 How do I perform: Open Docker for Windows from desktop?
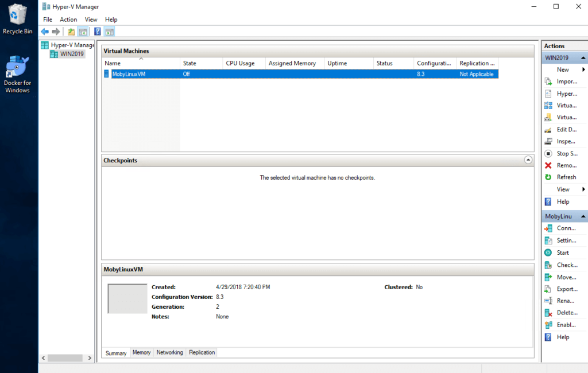pyautogui.click(x=17, y=65)
